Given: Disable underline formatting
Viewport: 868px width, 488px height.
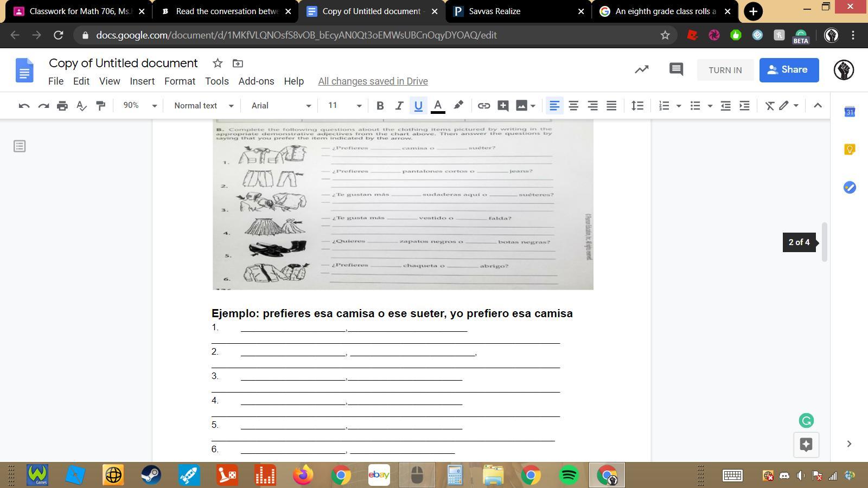Looking at the screenshot, I should [418, 106].
